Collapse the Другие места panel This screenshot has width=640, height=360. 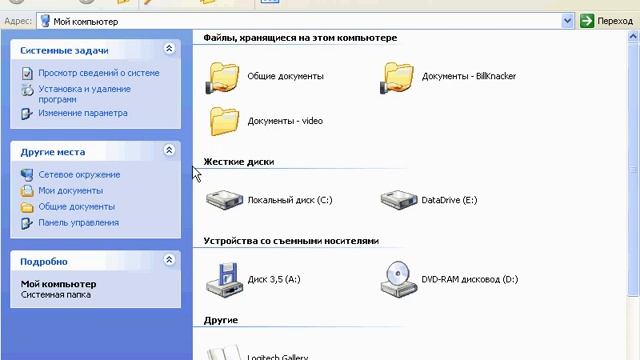(x=169, y=150)
